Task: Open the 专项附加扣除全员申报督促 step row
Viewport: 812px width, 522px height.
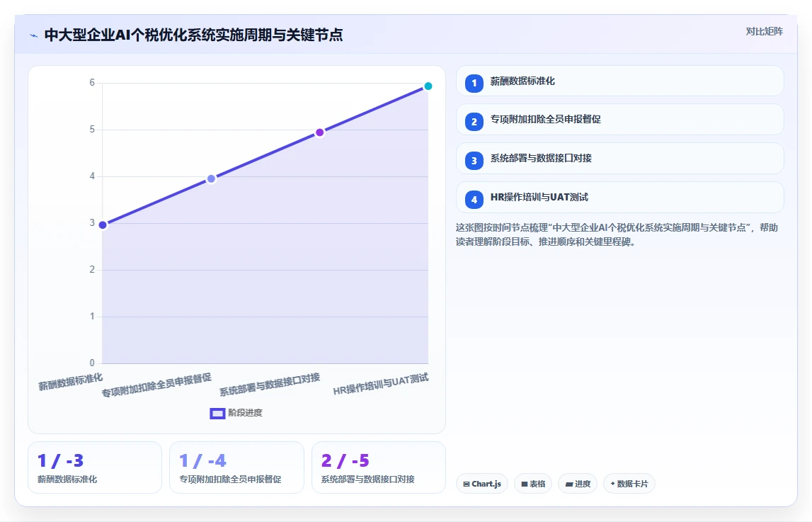Action: tap(620, 120)
